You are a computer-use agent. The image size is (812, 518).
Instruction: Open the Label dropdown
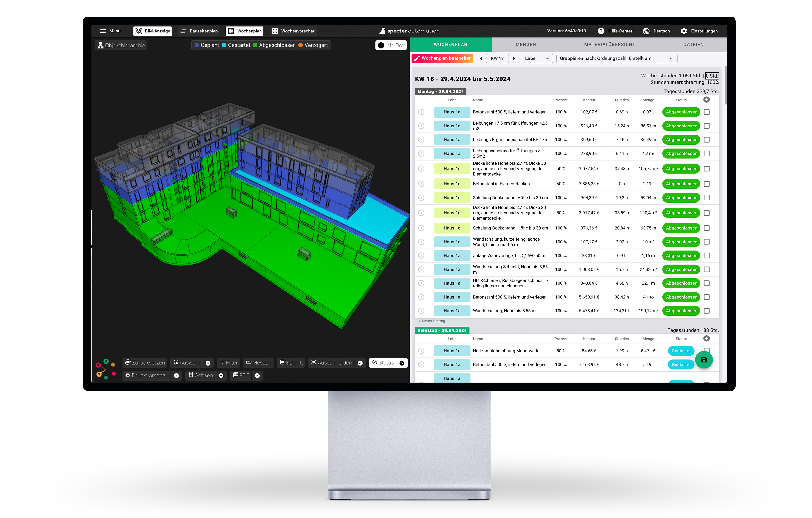coord(537,59)
